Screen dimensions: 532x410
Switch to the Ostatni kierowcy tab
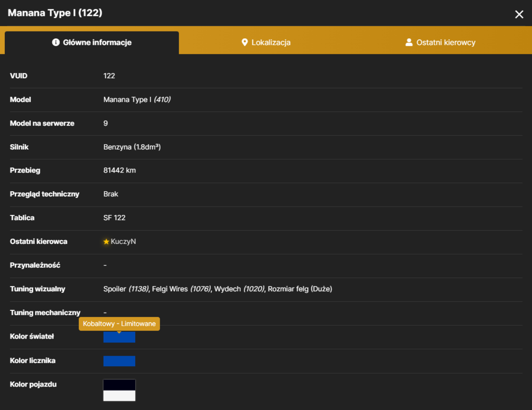pyautogui.click(x=440, y=43)
